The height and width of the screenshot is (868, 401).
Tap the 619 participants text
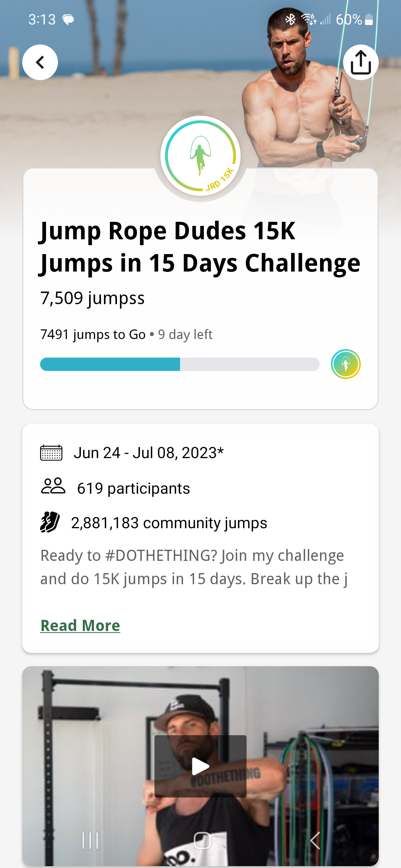coord(133,489)
